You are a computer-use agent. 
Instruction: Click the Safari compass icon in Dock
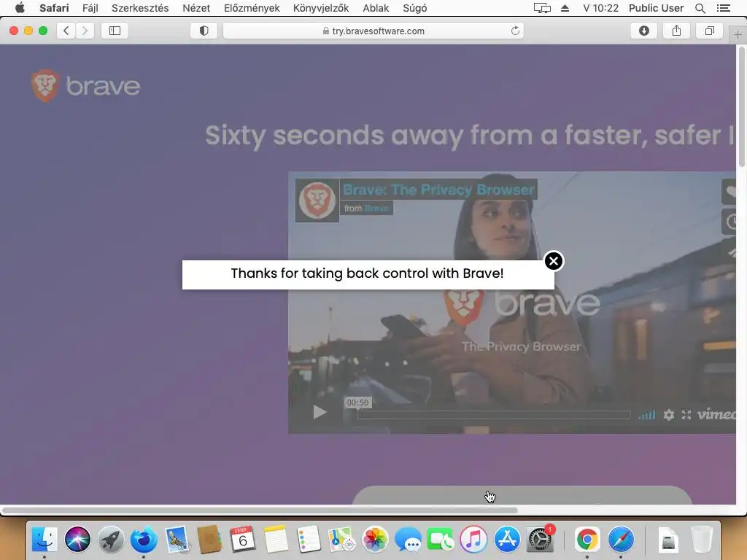621,540
